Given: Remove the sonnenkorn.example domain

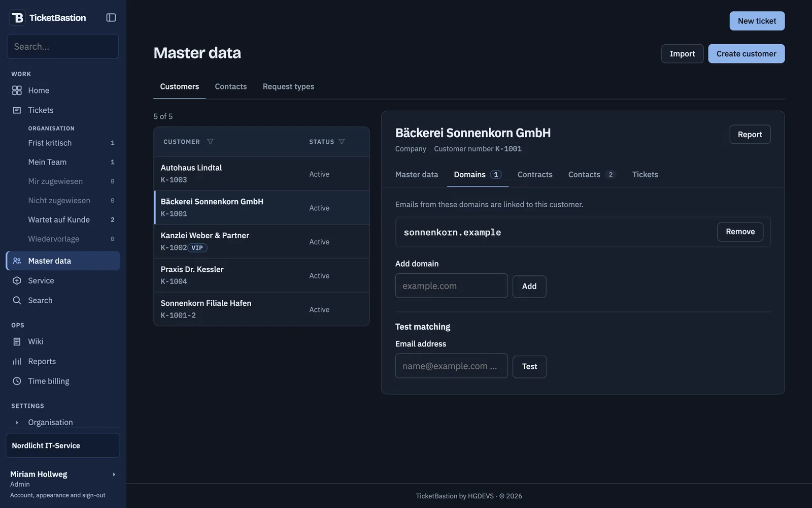Looking at the screenshot, I should pyautogui.click(x=740, y=232).
